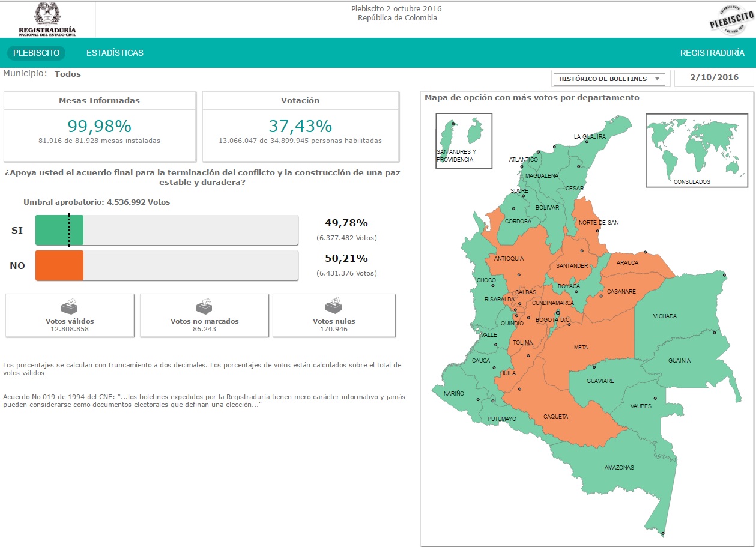Click the "12.808.858" valid votes number

click(x=70, y=329)
